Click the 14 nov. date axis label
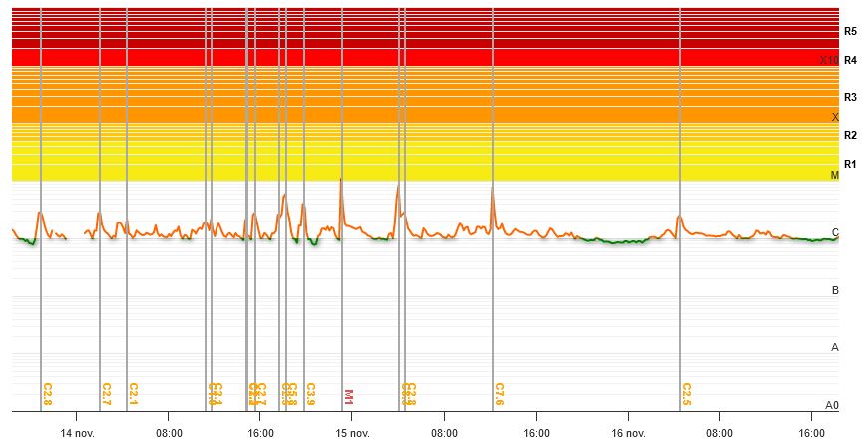Screen dimensions: 868x444 point(77,433)
